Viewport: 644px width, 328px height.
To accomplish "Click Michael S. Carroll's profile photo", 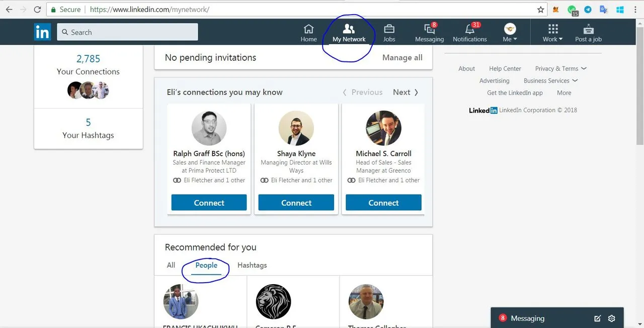I will 383,128.
